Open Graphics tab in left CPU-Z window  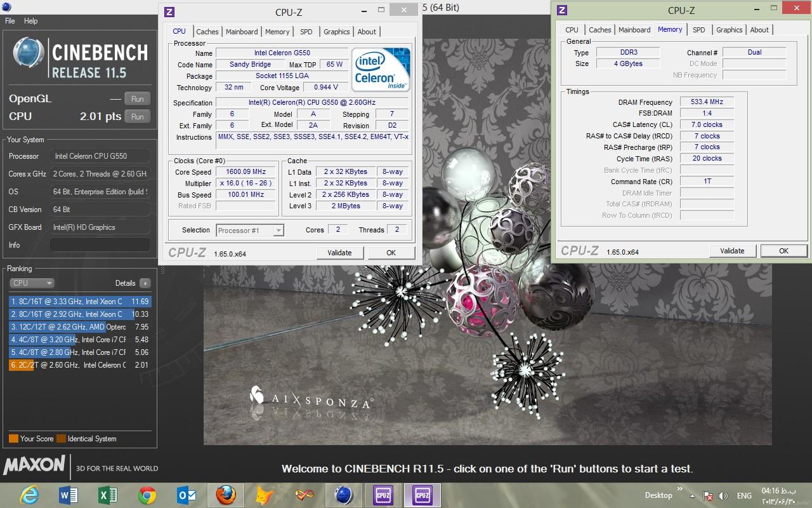coord(336,32)
